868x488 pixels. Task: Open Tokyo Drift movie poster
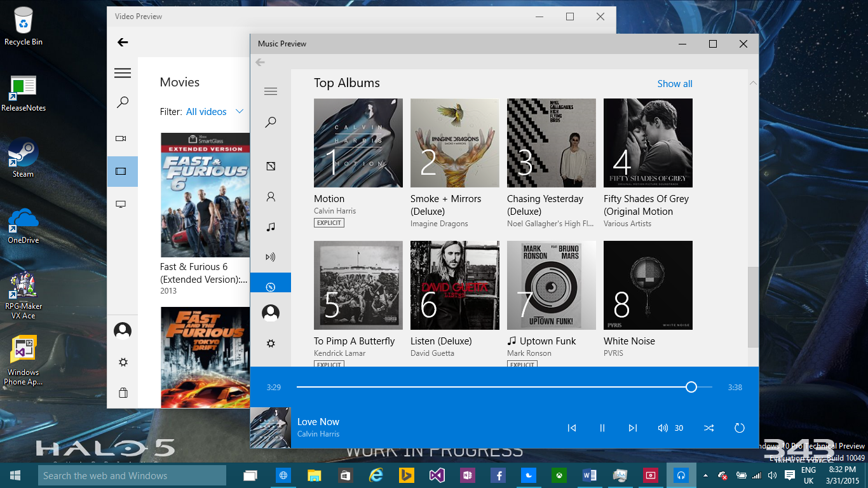coord(205,358)
